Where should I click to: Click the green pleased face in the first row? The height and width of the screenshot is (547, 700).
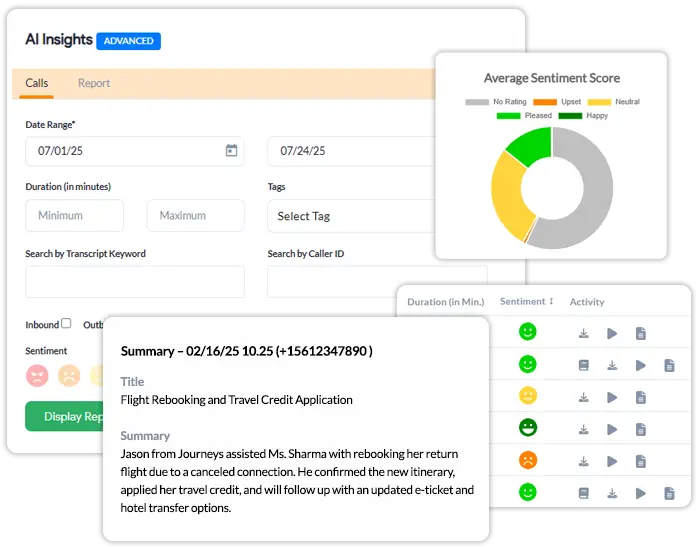[528, 332]
